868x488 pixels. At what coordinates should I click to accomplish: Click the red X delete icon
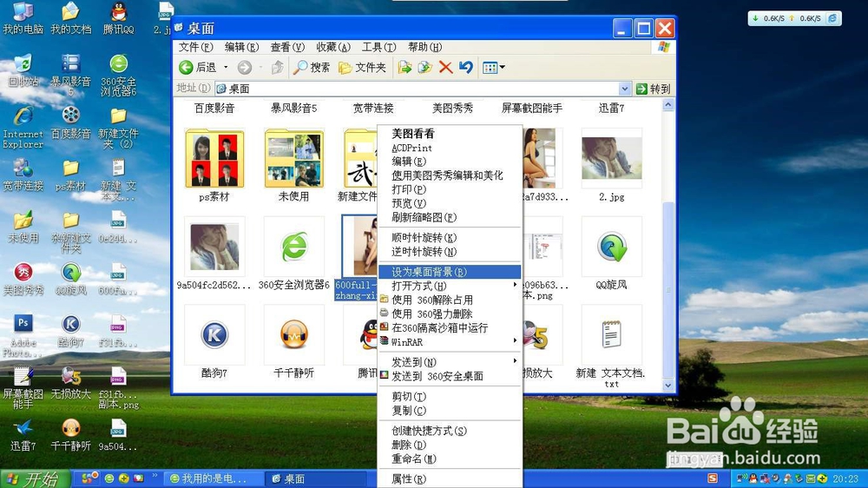coord(445,68)
